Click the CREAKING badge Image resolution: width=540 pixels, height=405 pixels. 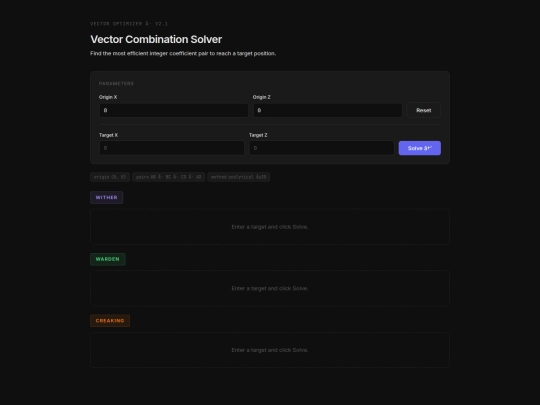(x=110, y=321)
